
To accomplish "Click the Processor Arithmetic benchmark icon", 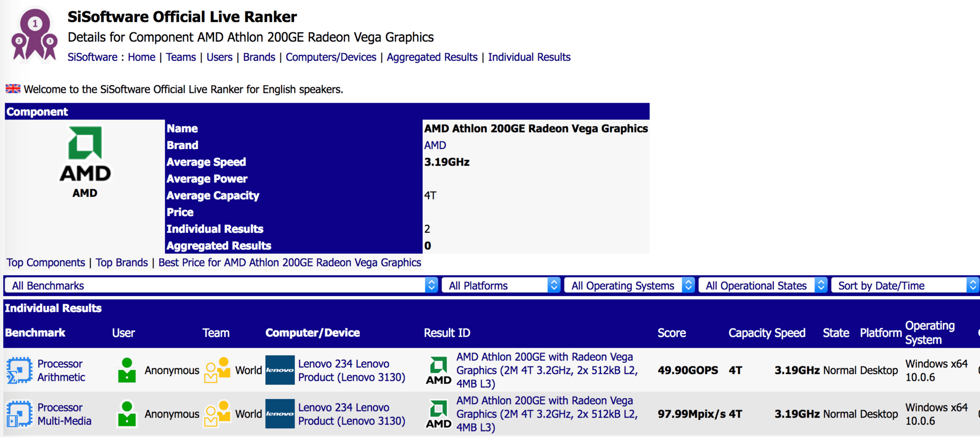I will coord(19,370).
